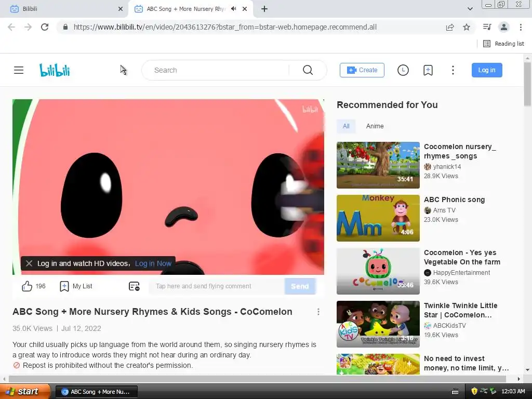
Task: Open the 'Twinkle Twinkle Little Star | CoComelon' title
Action: [461, 311]
